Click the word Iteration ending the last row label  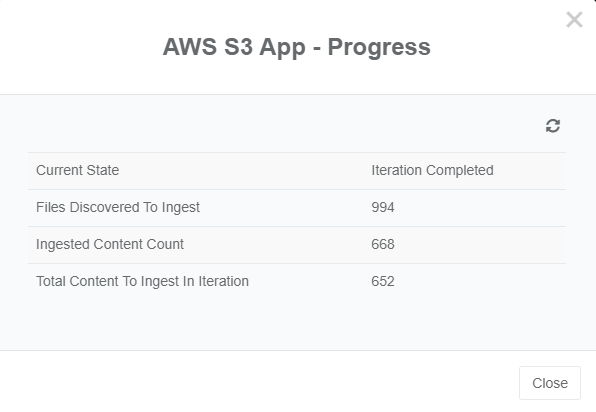click(x=224, y=281)
